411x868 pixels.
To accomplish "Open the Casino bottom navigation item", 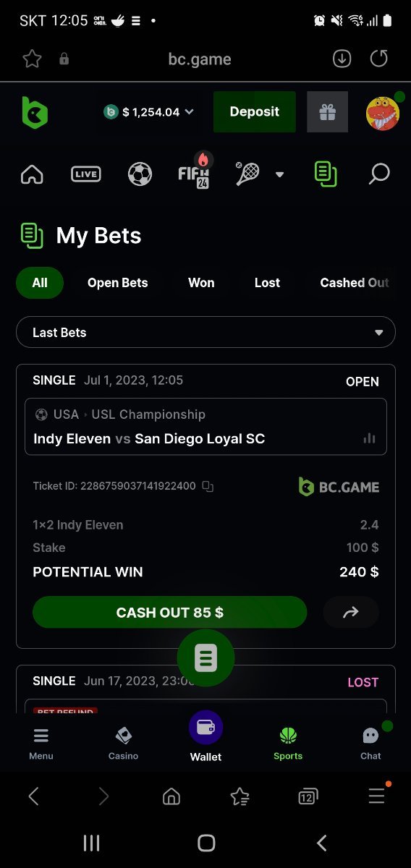I will (123, 743).
